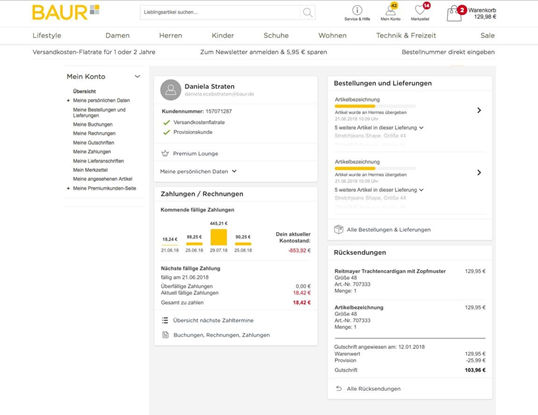This screenshot has height=415, width=538.
Task: Open the Kinder menu
Action: pyautogui.click(x=223, y=35)
